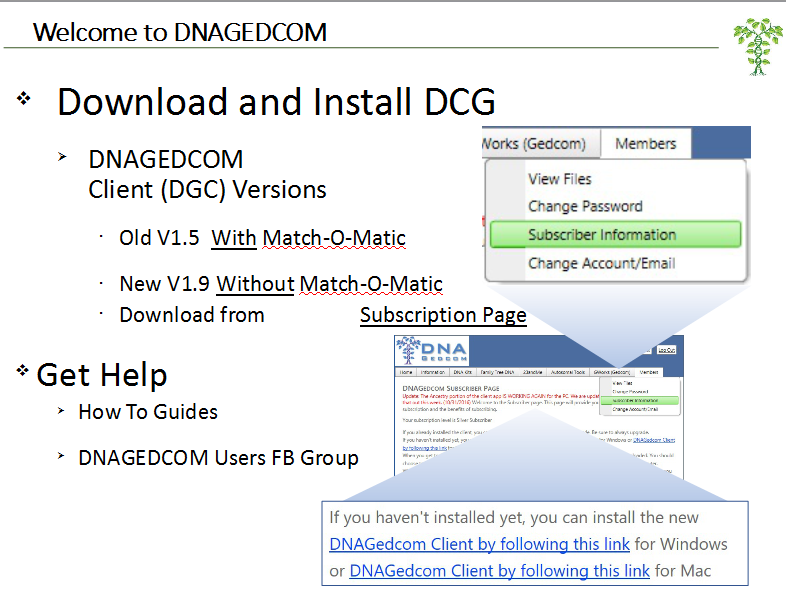
Task: Open Family Tree DNA tab in small screenshot
Action: pos(497,372)
